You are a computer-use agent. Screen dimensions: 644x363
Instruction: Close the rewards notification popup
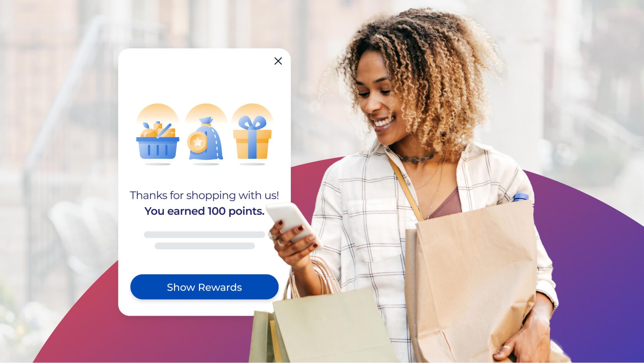(278, 61)
